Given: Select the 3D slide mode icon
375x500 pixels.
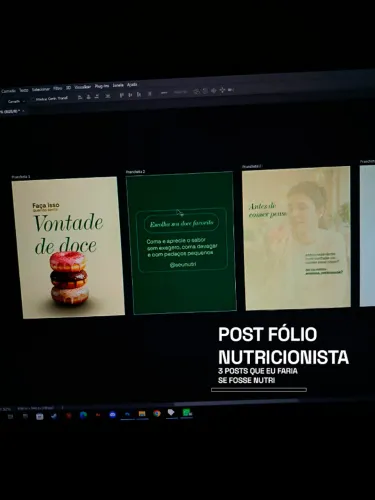Looking at the screenshot, I should tap(222, 90).
